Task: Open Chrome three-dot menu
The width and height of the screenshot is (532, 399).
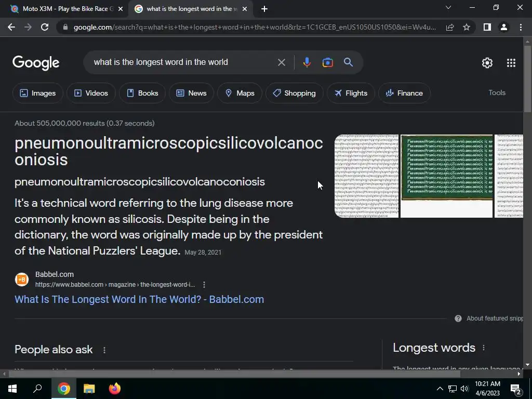Action: [x=521, y=27]
